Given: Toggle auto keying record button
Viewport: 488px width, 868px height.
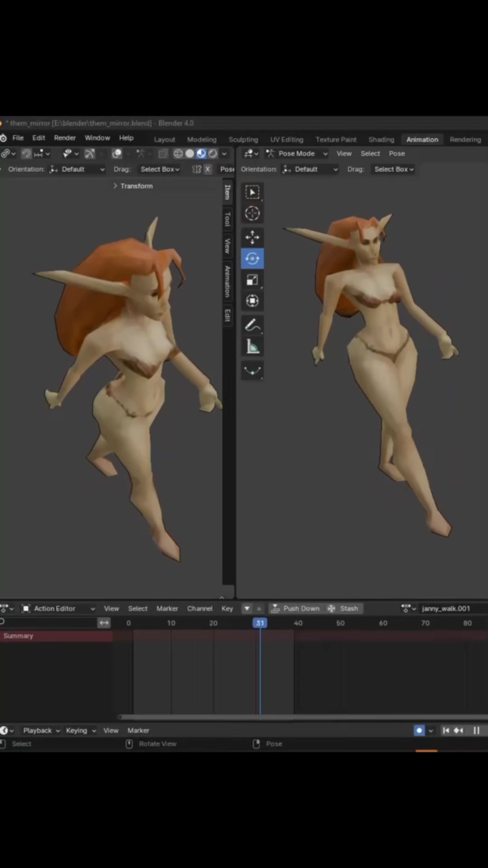Looking at the screenshot, I should 419,730.
